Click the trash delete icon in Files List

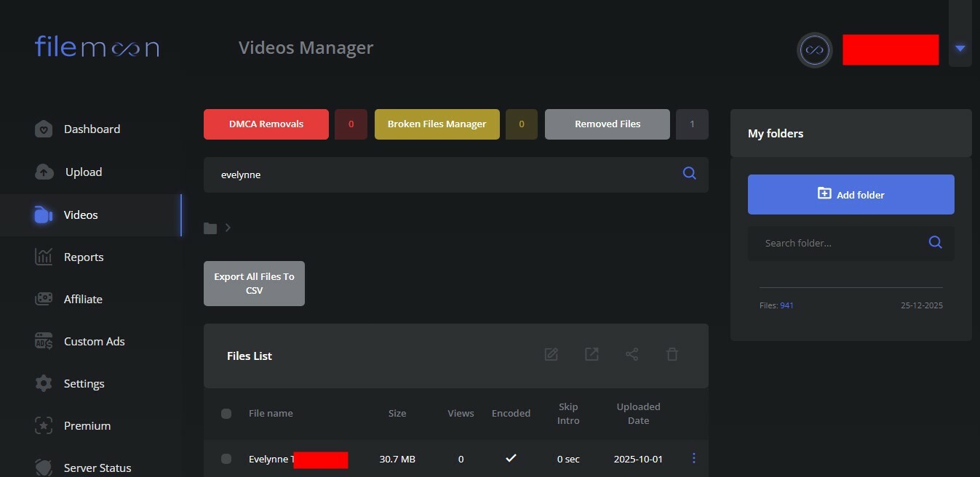672,355
